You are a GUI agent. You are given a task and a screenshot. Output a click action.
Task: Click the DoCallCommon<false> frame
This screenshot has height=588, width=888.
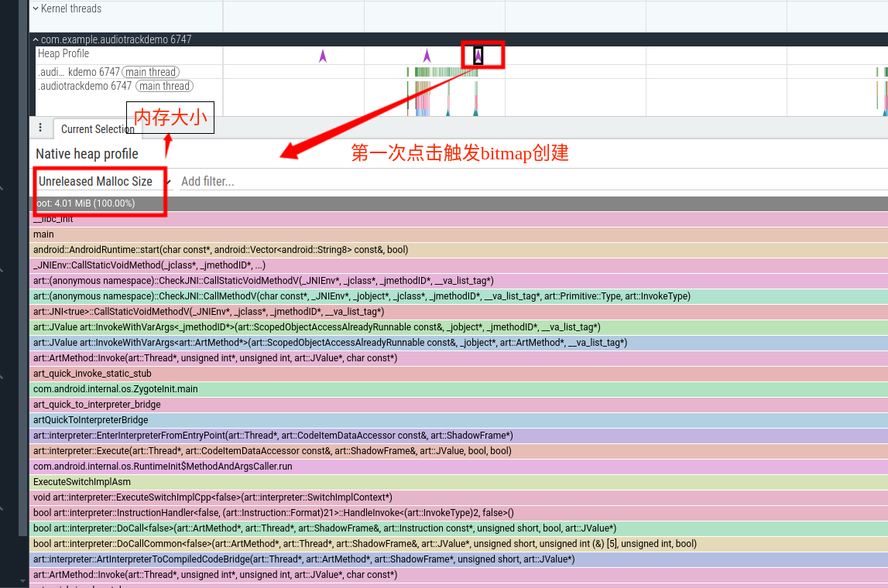pyautogui.click(x=459, y=543)
